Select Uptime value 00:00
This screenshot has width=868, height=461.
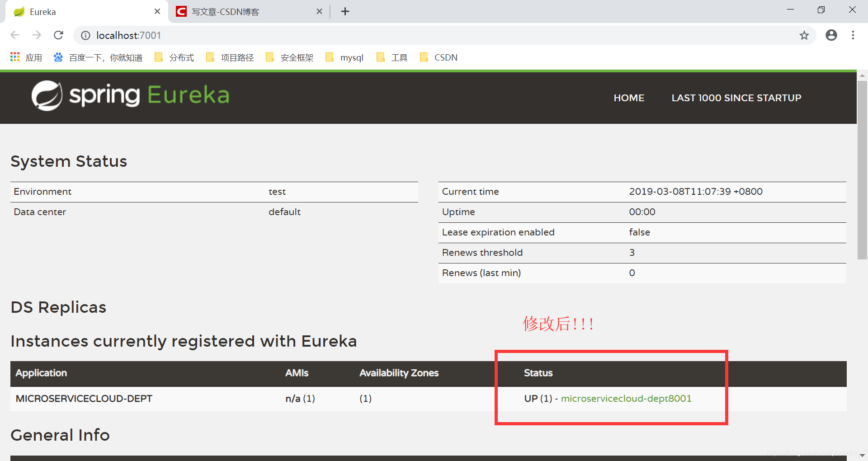pyautogui.click(x=642, y=212)
